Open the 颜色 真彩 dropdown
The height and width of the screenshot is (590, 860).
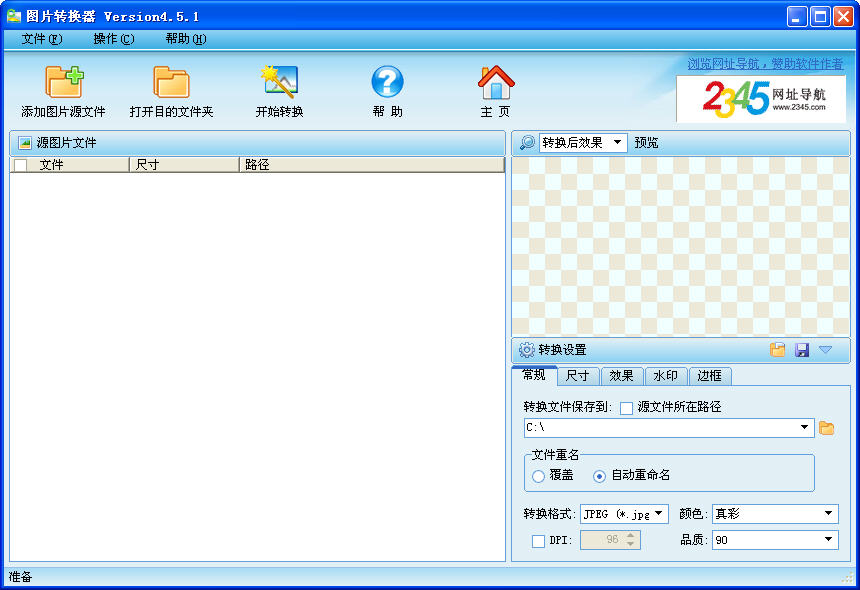(x=775, y=514)
